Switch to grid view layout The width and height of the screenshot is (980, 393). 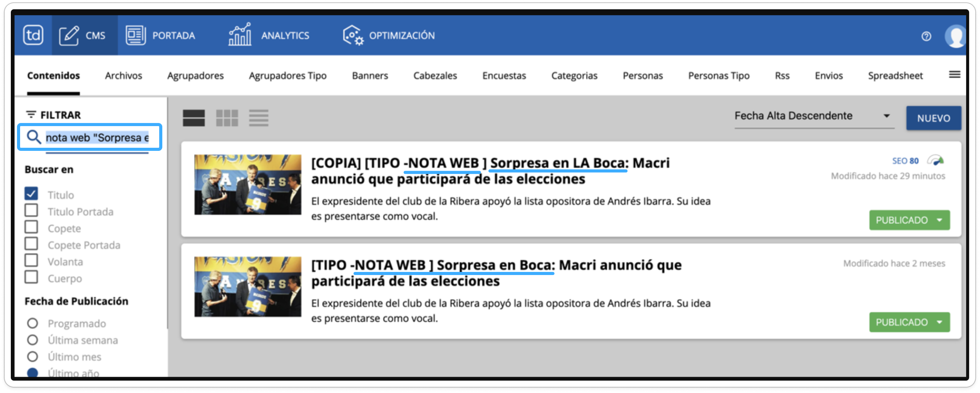pos(227,118)
